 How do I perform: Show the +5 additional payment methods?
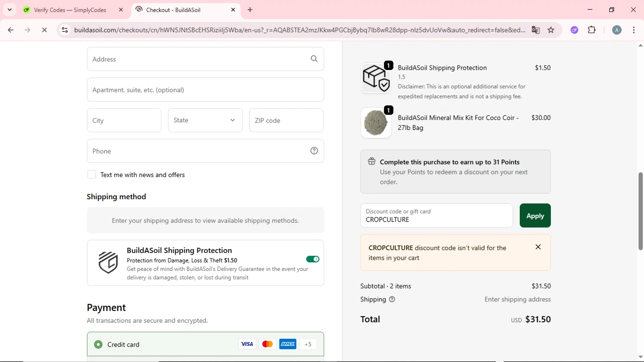point(308,344)
